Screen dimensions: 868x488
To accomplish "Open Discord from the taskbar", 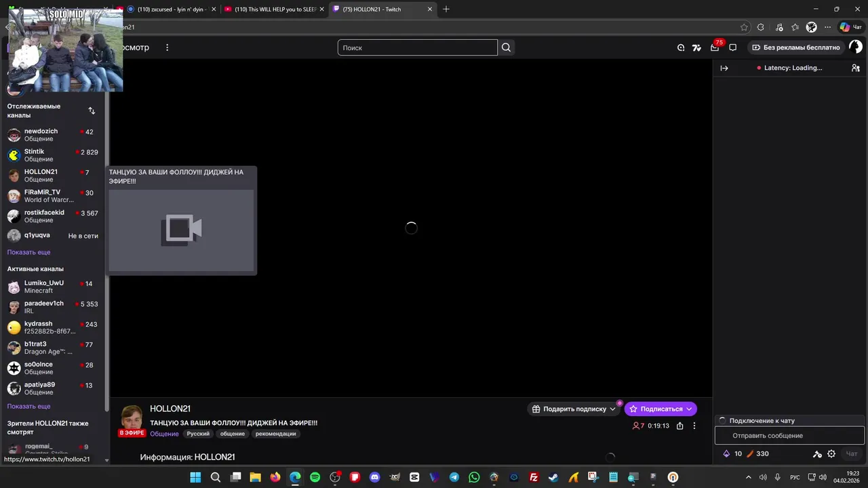I will point(374,477).
